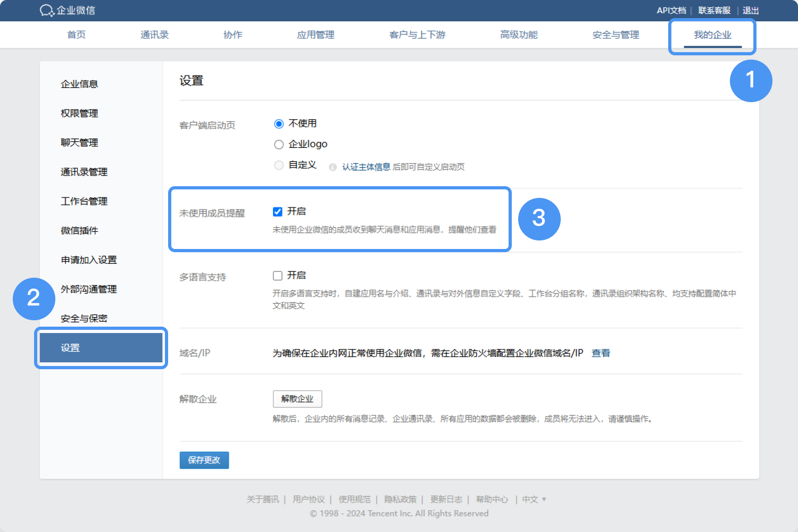Select the 自定义 startup page radio
This screenshot has width=798, height=532.
point(279,165)
